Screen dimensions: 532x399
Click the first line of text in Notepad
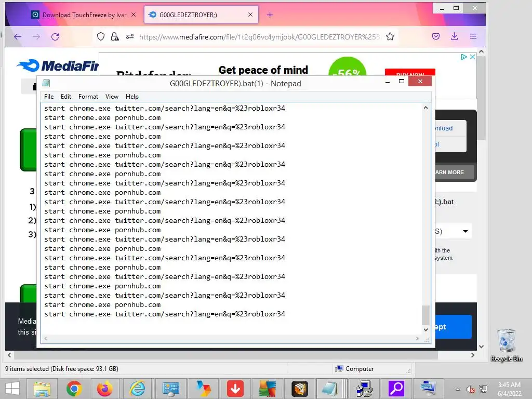pyautogui.click(x=165, y=108)
